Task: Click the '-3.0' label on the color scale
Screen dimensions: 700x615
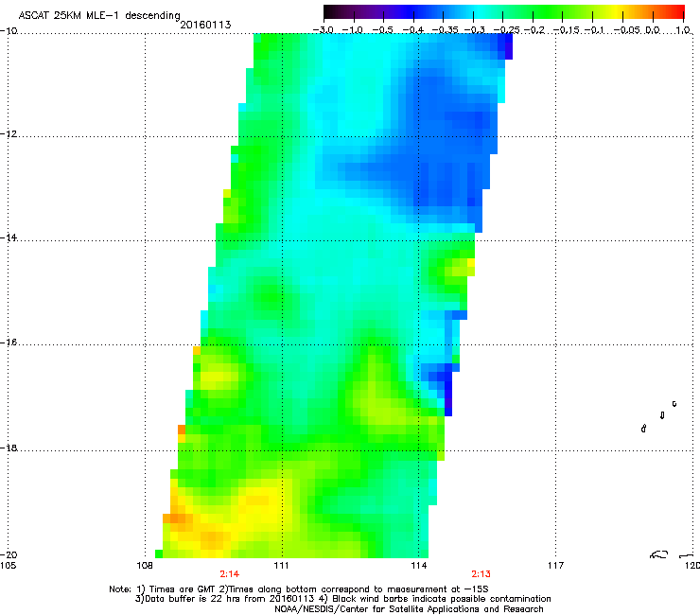Action: (x=323, y=30)
